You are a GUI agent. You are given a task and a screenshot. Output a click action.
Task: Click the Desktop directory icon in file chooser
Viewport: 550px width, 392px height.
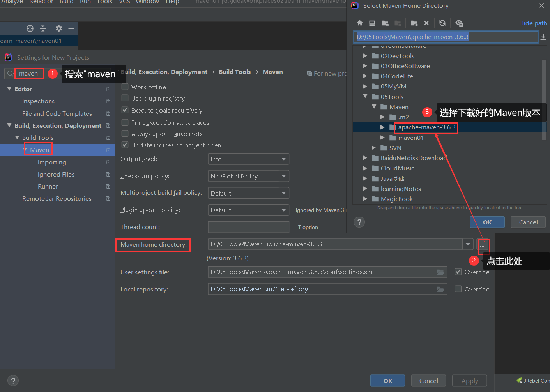click(372, 23)
